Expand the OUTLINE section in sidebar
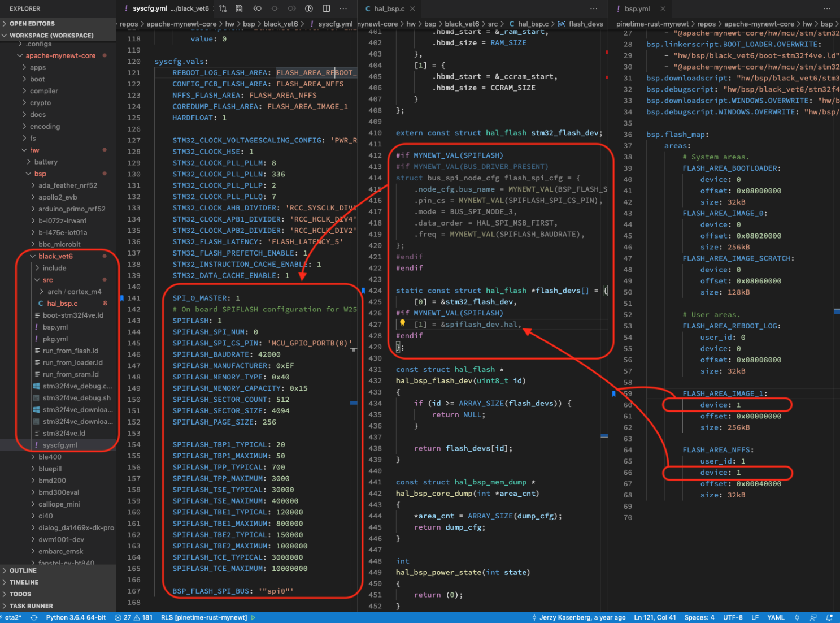This screenshot has height=623, width=840. (23, 570)
